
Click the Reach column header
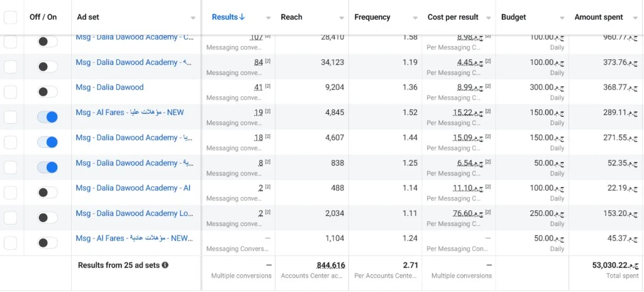pos(291,17)
